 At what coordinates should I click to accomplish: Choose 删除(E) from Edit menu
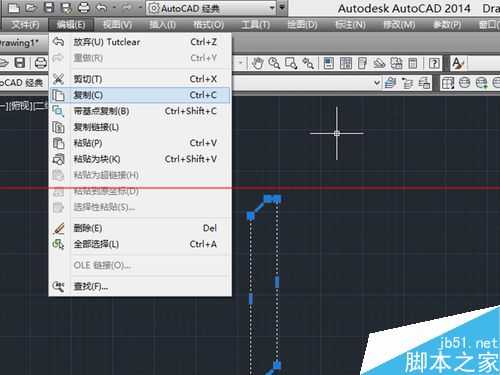140,228
